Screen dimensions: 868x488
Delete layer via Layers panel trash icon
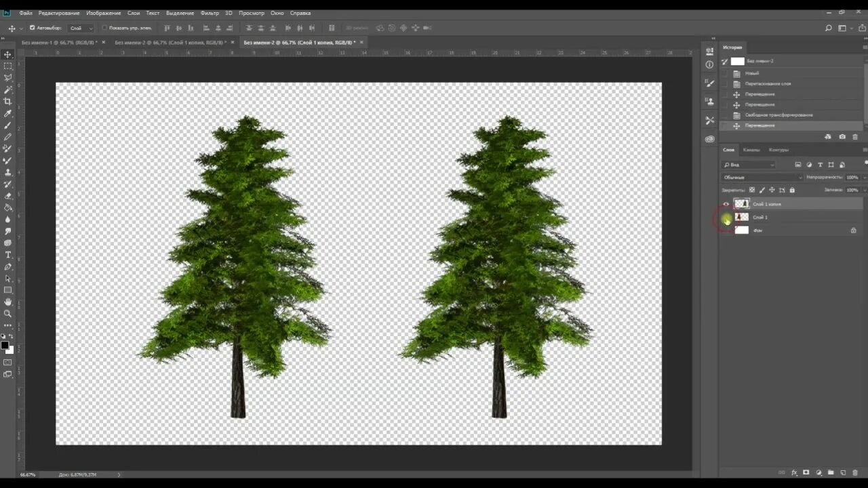click(x=855, y=472)
